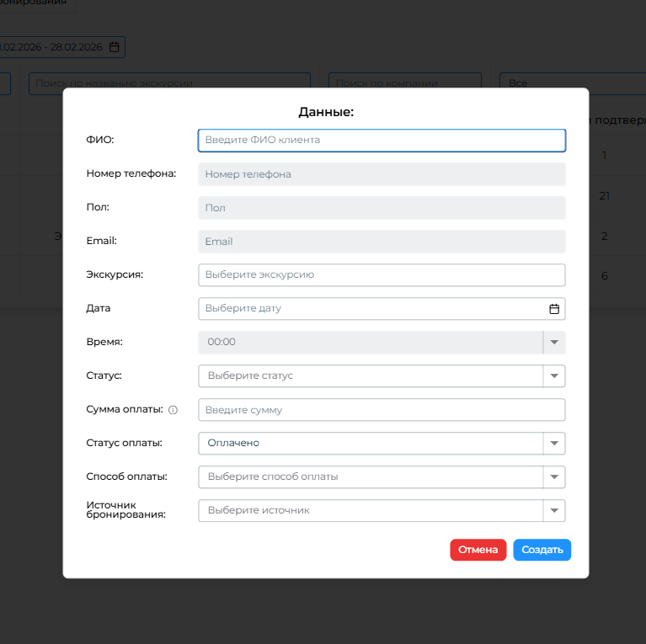Open the Источник бронирования dropdown arrow
This screenshot has height=644, width=646.
554,511
